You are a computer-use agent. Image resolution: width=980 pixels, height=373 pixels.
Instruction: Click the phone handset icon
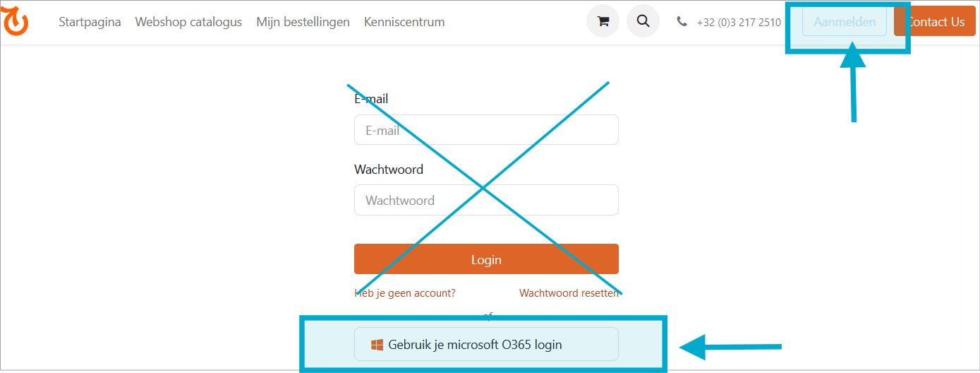click(x=682, y=22)
